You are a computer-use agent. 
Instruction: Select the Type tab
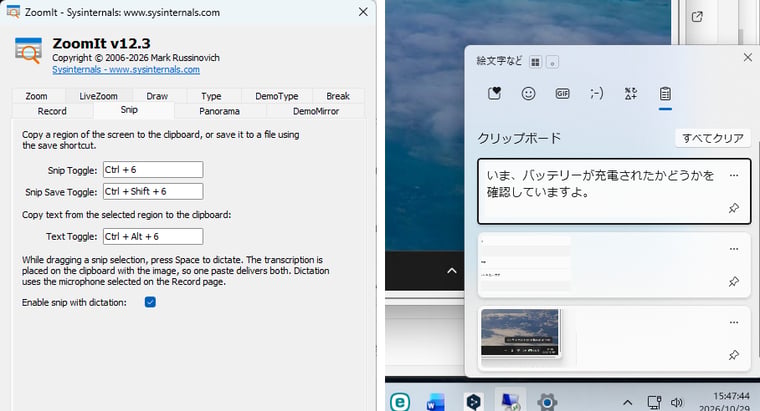click(211, 96)
